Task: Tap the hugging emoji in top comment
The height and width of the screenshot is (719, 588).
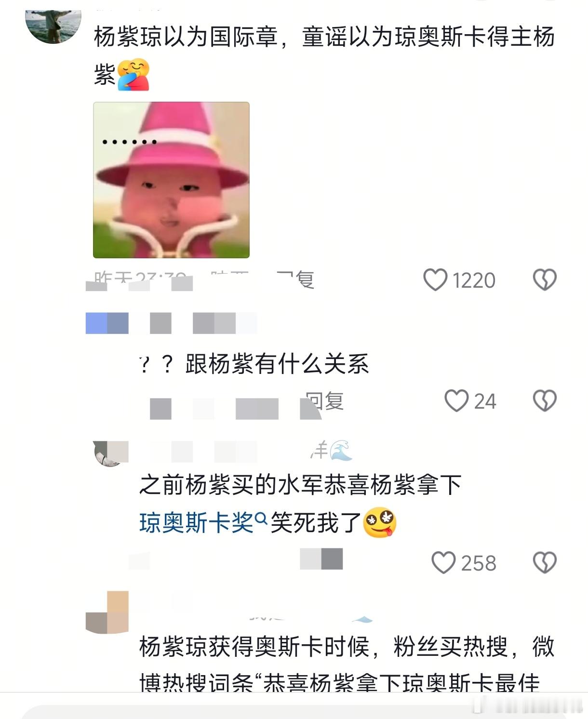Action: coord(134,75)
